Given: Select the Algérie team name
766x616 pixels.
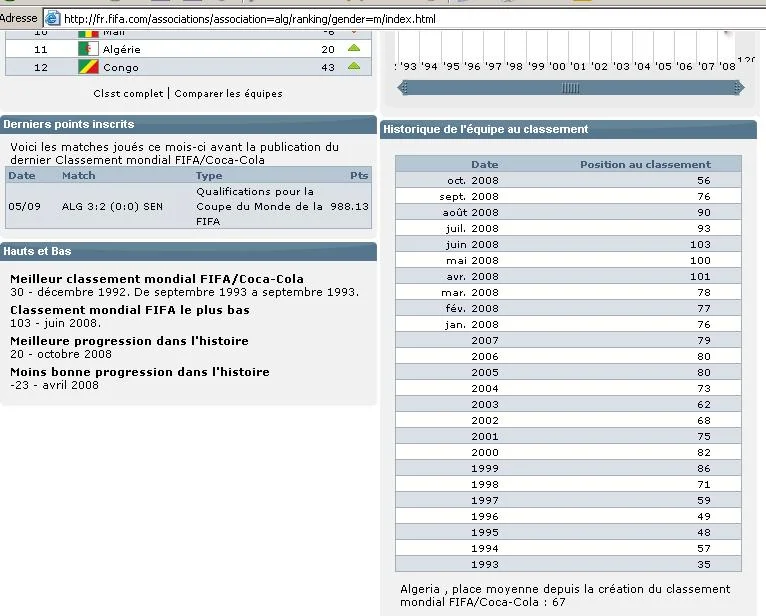Looking at the screenshot, I should 121,49.
